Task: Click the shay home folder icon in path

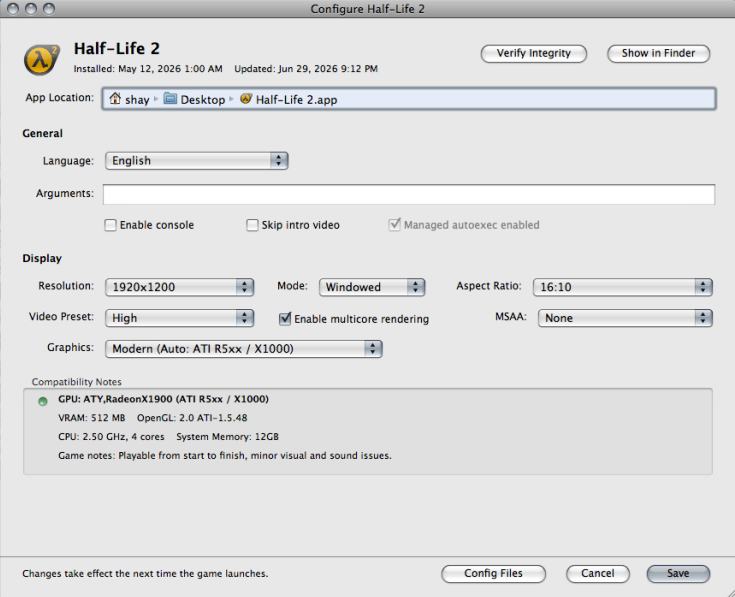Action: 115,99
